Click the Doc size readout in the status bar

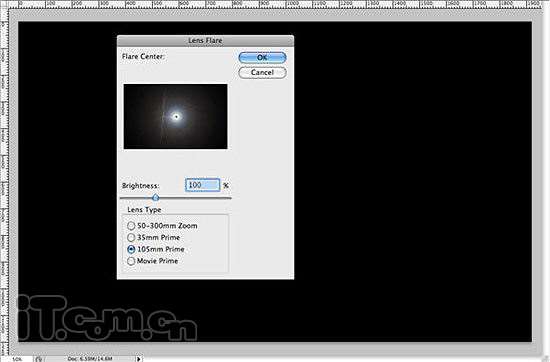click(x=90, y=359)
